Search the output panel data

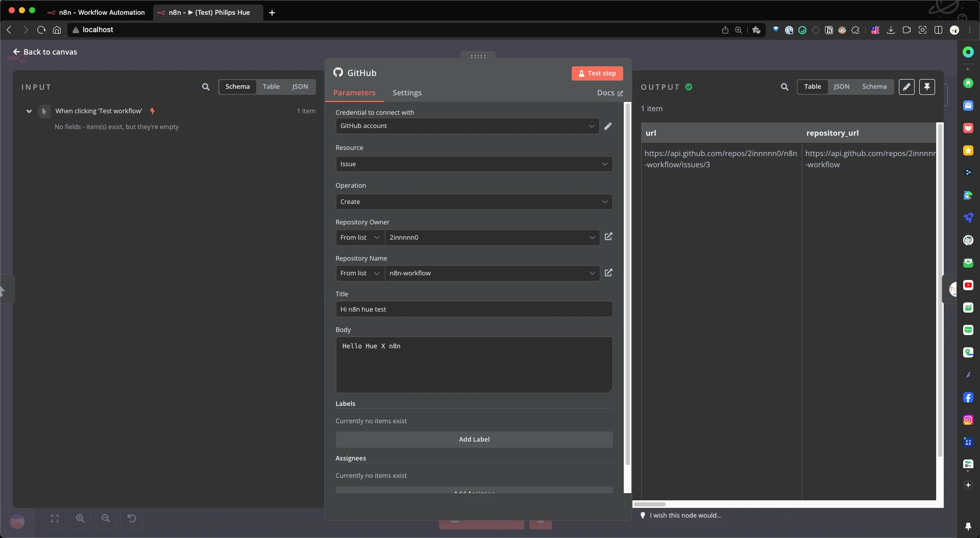785,87
